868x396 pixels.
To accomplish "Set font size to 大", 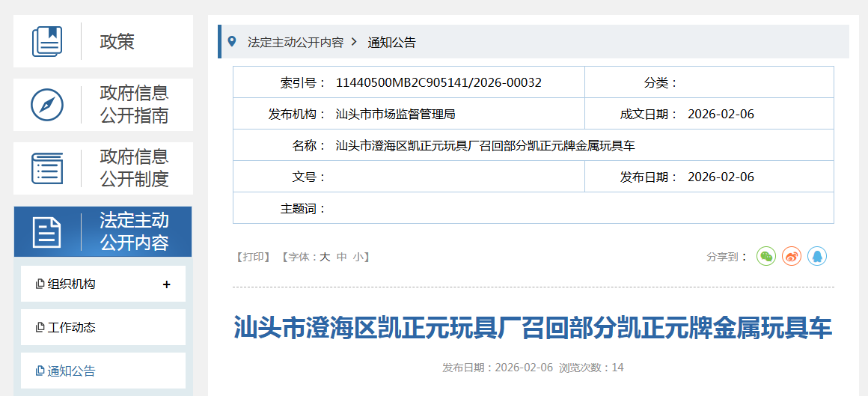I will (x=325, y=257).
